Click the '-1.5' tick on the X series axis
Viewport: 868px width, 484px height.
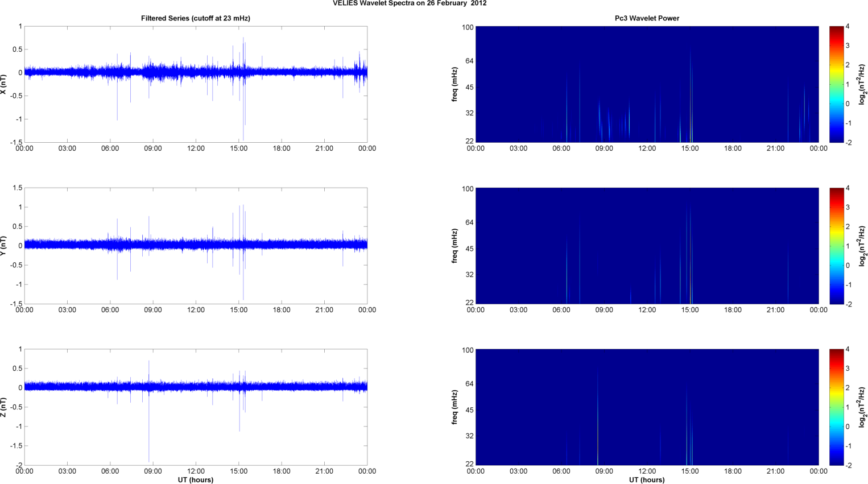[x=16, y=142]
